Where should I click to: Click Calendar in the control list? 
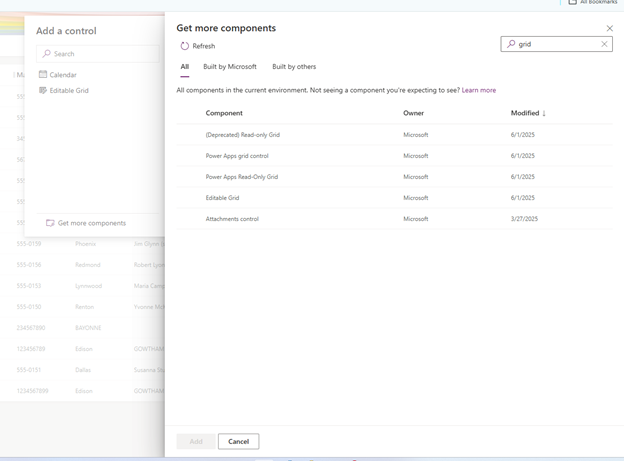[63, 75]
